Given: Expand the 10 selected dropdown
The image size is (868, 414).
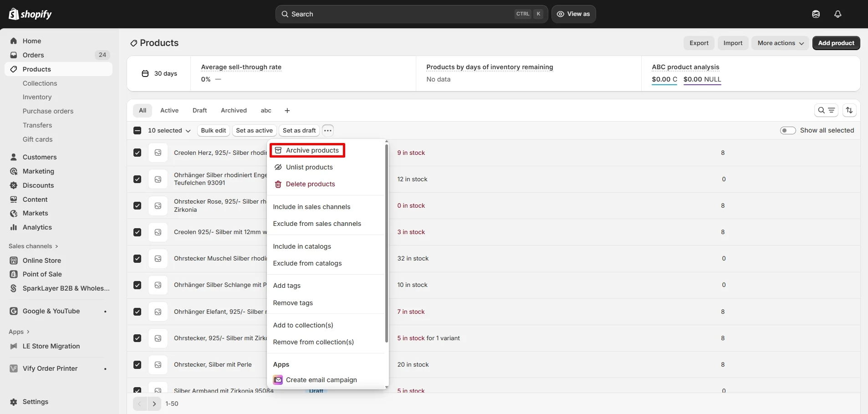Looking at the screenshot, I should (169, 130).
